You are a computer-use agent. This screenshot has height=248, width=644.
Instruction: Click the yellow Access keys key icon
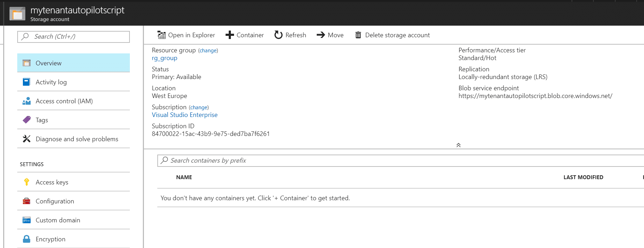pyautogui.click(x=26, y=182)
